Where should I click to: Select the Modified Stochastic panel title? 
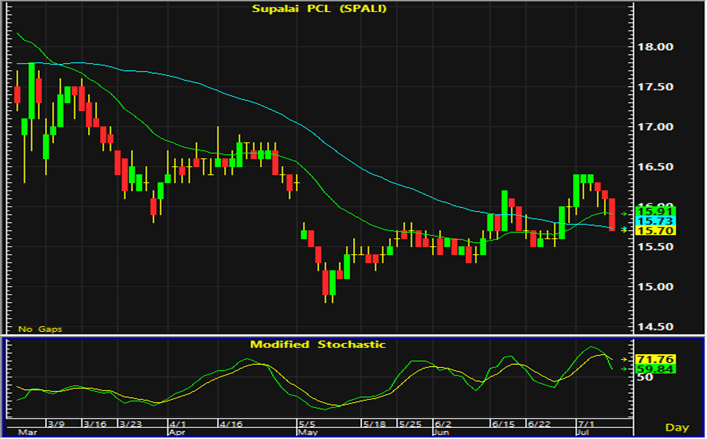(318, 345)
